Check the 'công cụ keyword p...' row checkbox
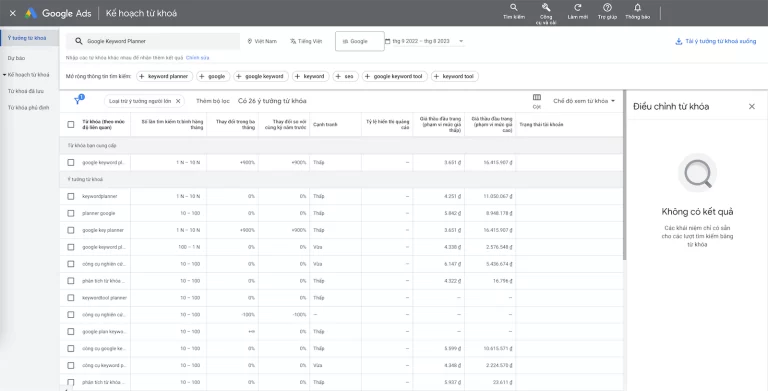This screenshot has width=768, height=391. click(x=71, y=366)
